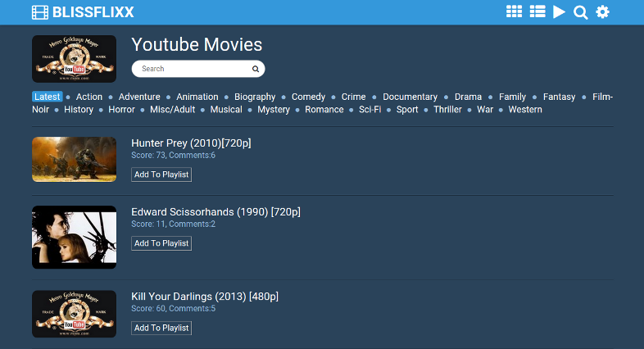This screenshot has width=644, height=349.
Task: Show Horror movies
Action: click(x=121, y=110)
